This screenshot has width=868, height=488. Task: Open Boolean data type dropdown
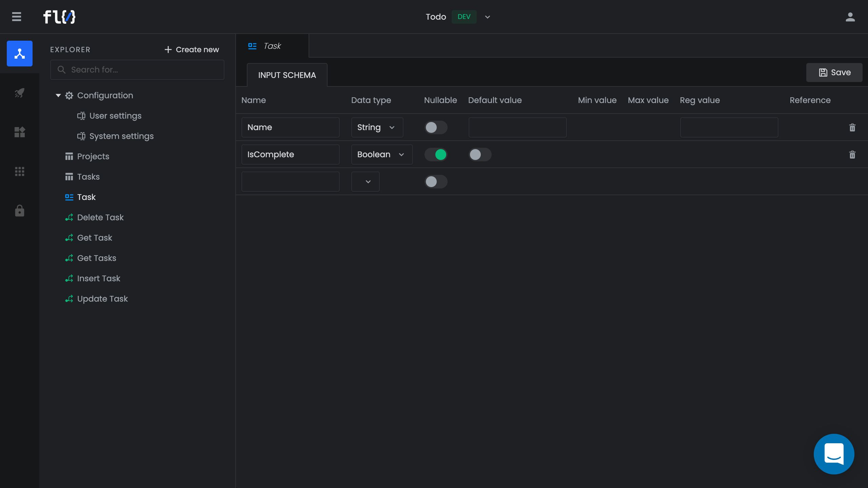pos(382,155)
